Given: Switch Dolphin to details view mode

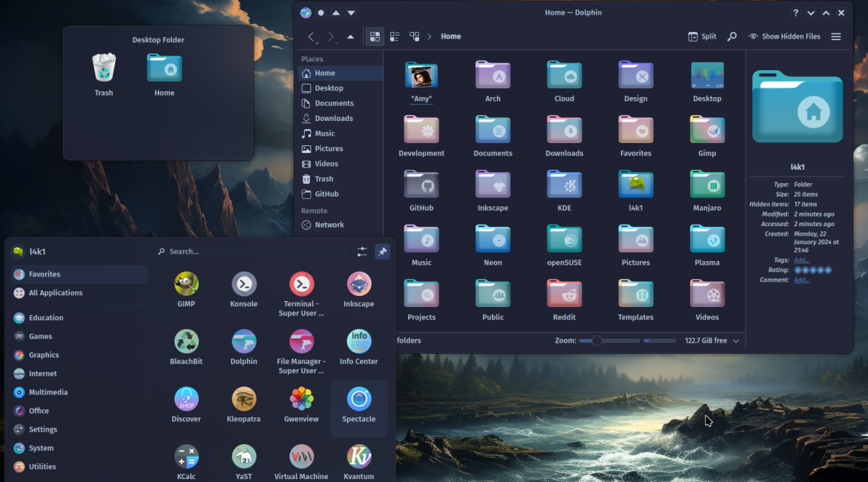Looking at the screenshot, I should 415,36.
